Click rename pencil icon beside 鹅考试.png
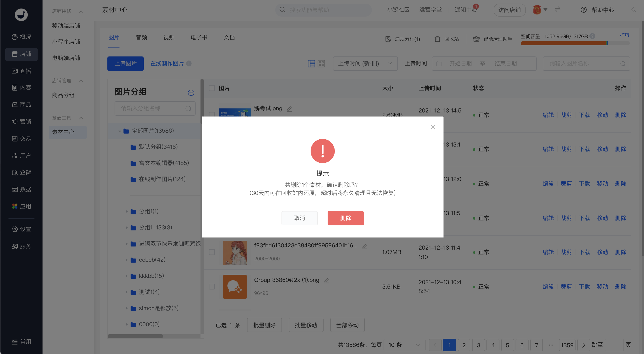 coord(290,109)
